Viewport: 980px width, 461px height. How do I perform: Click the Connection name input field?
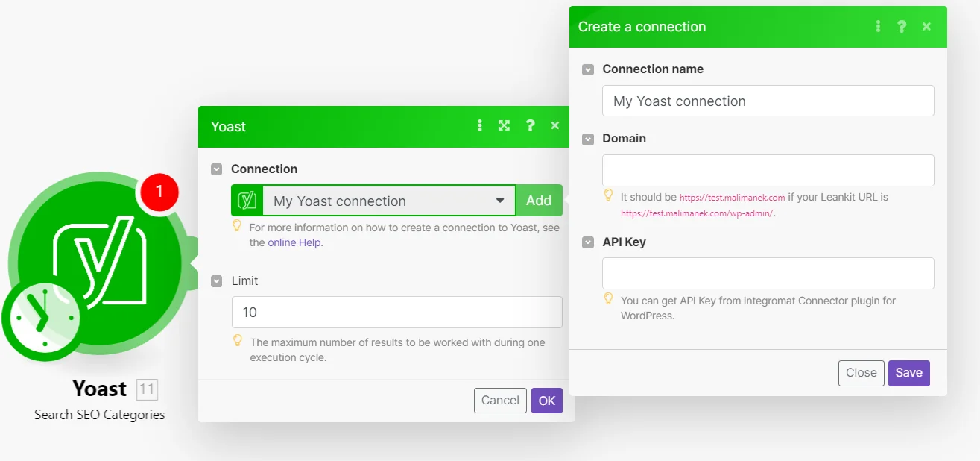pos(768,101)
